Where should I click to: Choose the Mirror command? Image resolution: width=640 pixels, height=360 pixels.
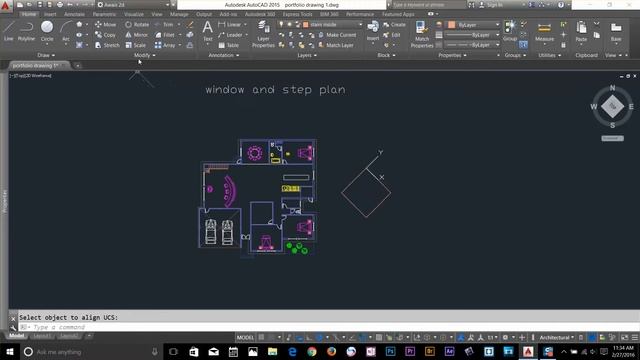click(137, 35)
